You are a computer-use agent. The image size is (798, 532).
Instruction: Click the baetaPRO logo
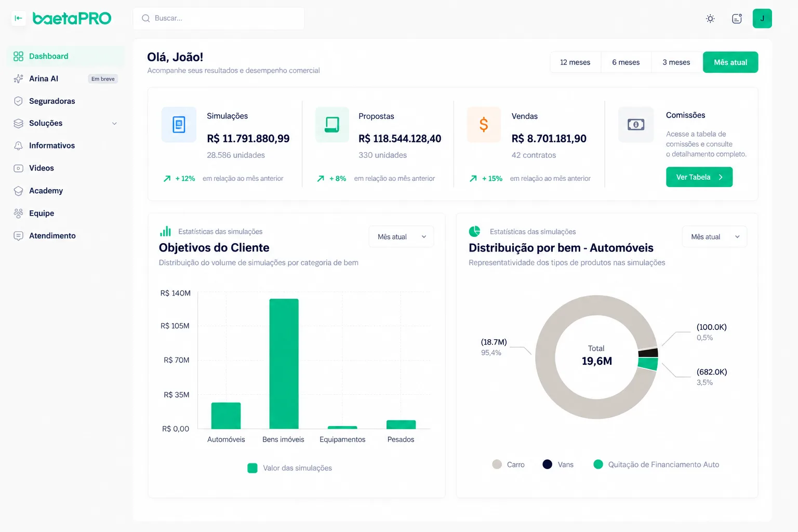coord(72,18)
